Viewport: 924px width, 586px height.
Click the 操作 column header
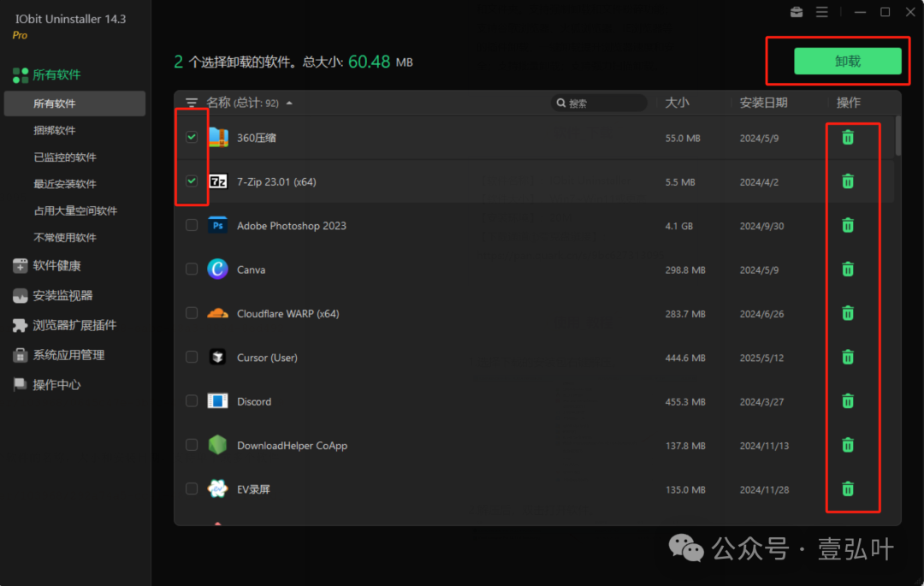[848, 103]
